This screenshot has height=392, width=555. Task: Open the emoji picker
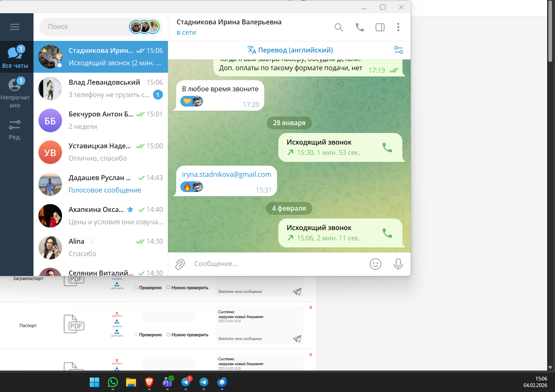(376, 264)
